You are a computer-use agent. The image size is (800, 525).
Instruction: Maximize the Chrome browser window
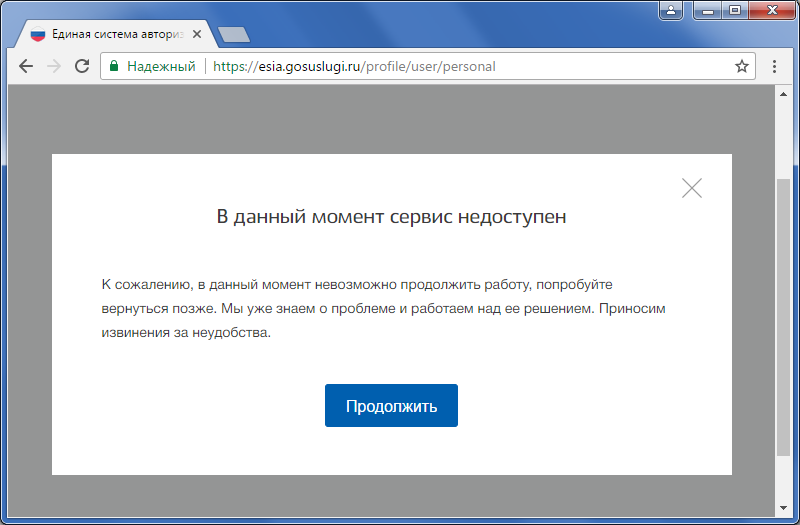[x=735, y=10]
